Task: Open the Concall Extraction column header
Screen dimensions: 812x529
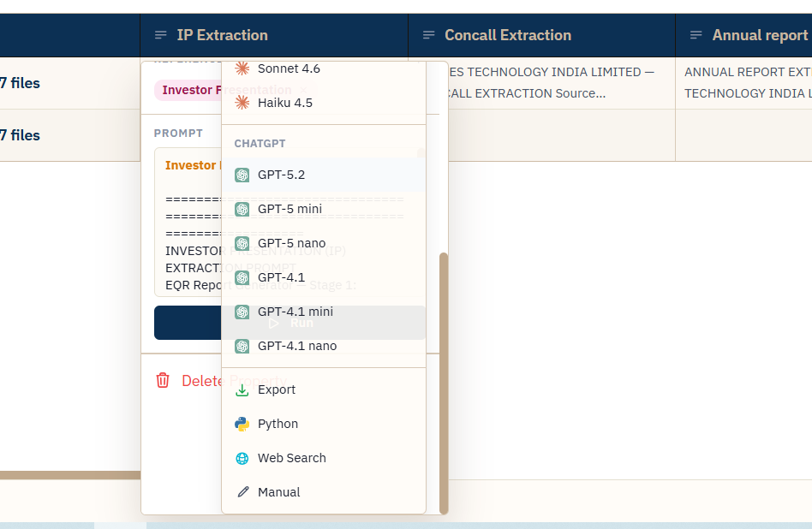Action: point(541,35)
